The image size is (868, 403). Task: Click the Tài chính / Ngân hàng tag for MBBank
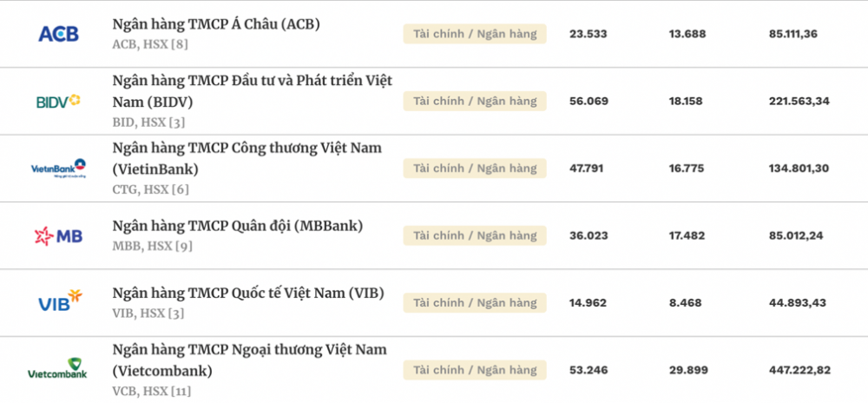475,236
